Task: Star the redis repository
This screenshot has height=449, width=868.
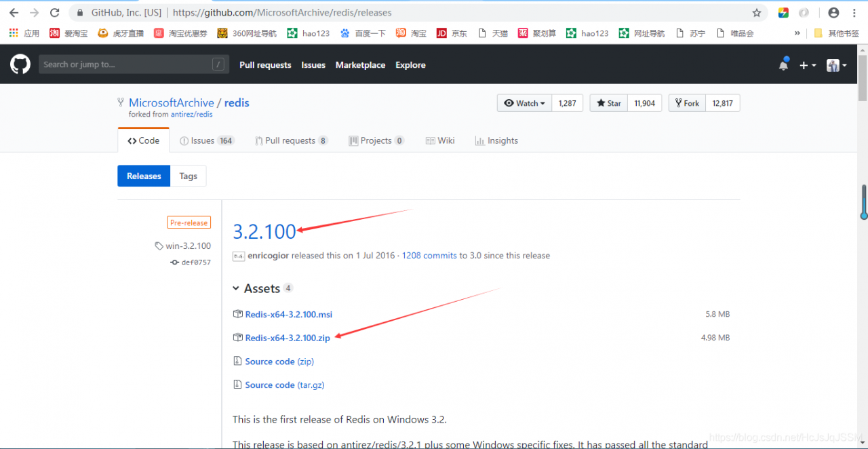Action: point(609,103)
